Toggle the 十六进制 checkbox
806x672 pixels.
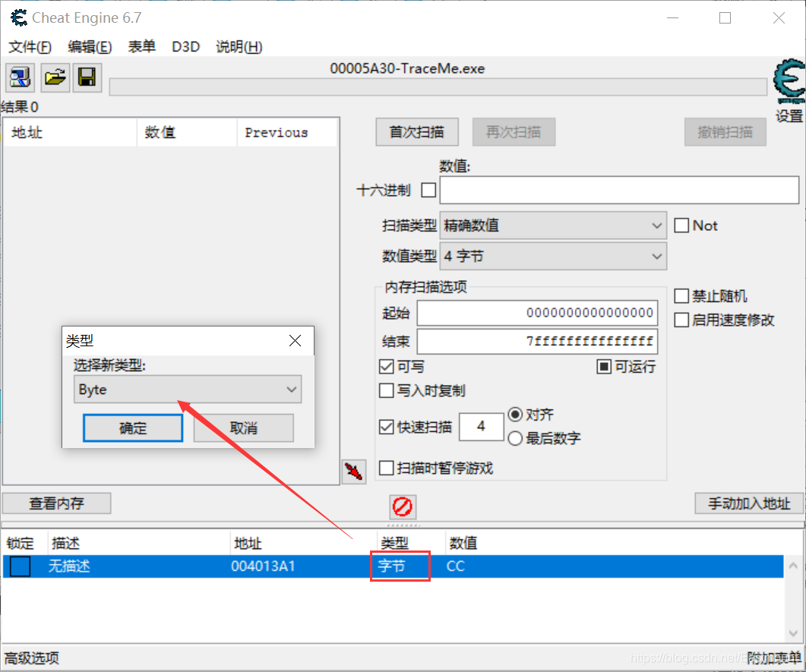[428, 190]
